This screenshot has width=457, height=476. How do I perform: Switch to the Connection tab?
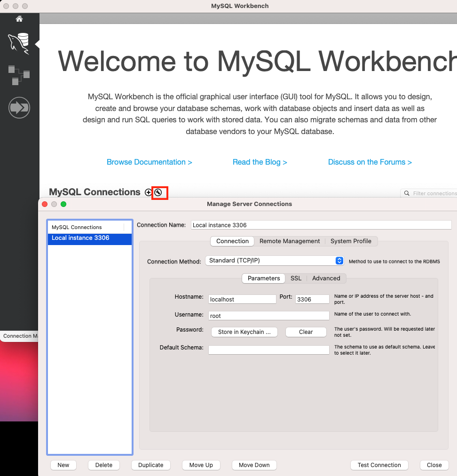click(x=232, y=241)
